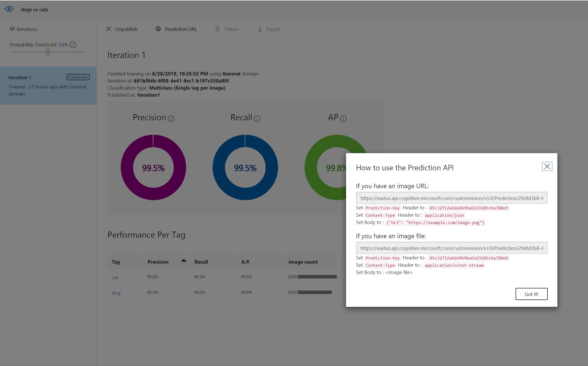Click the Precision info icon
Image resolution: width=588 pixels, height=366 pixels.
(171, 119)
